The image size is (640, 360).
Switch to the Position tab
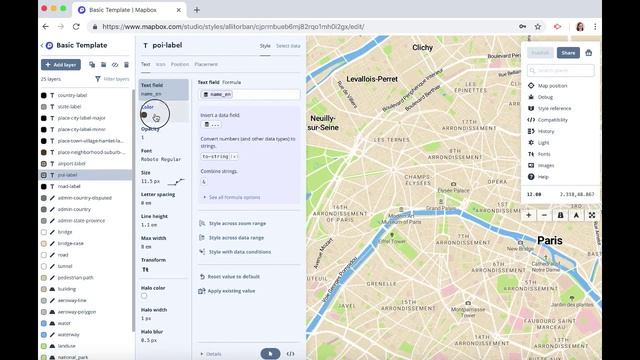[180, 64]
